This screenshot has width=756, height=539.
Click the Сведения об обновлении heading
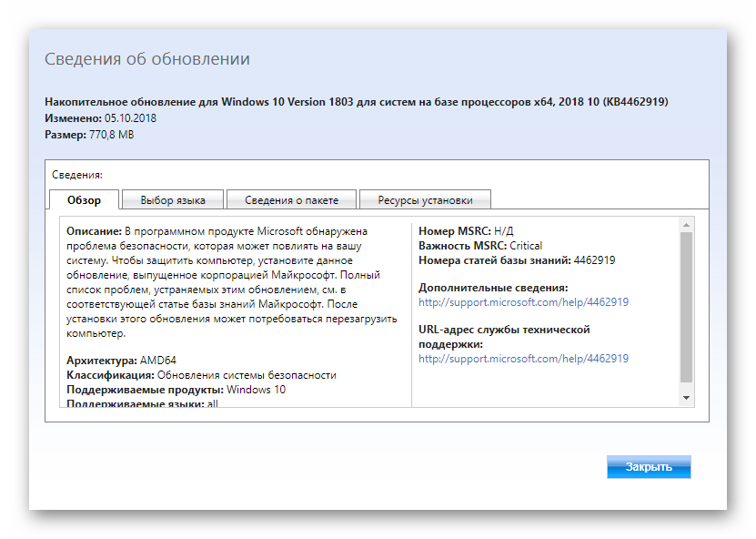pos(147,59)
